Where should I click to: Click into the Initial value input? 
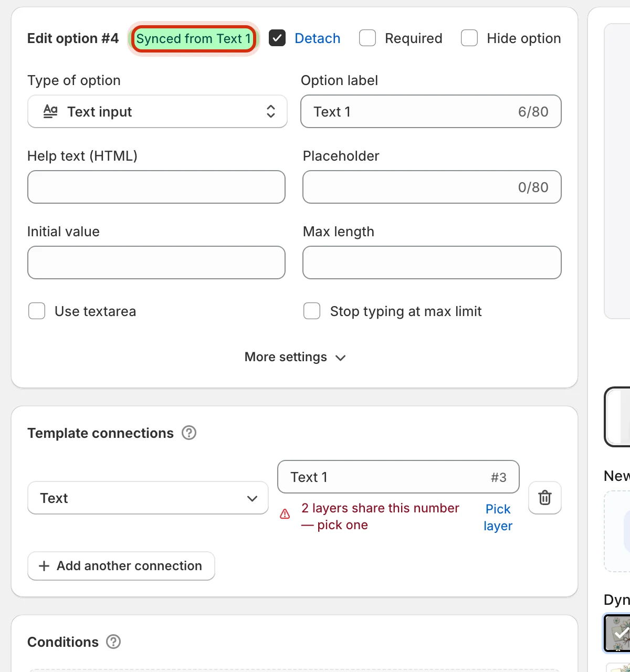pyautogui.click(x=156, y=262)
